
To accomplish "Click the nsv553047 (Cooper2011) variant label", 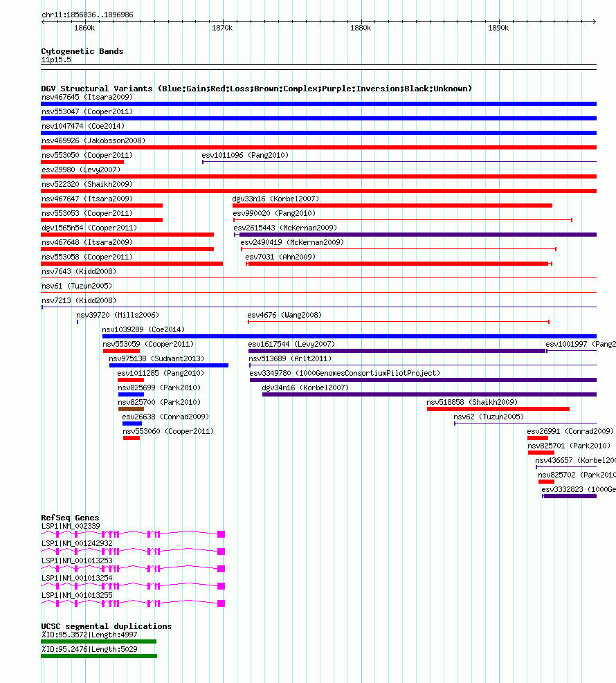I will pos(87,111).
